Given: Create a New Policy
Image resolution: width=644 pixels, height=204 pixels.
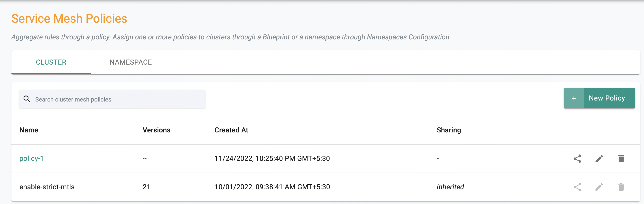Looking at the screenshot, I should tap(599, 98).
